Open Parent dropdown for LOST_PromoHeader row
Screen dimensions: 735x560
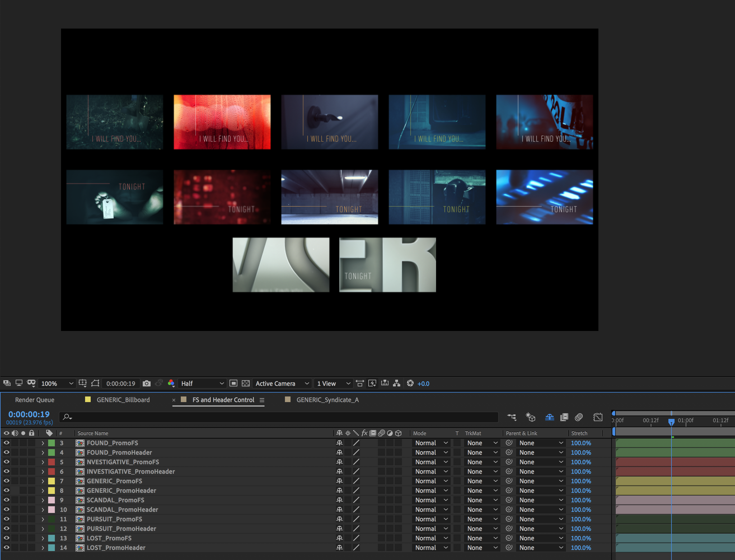[x=541, y=547]
